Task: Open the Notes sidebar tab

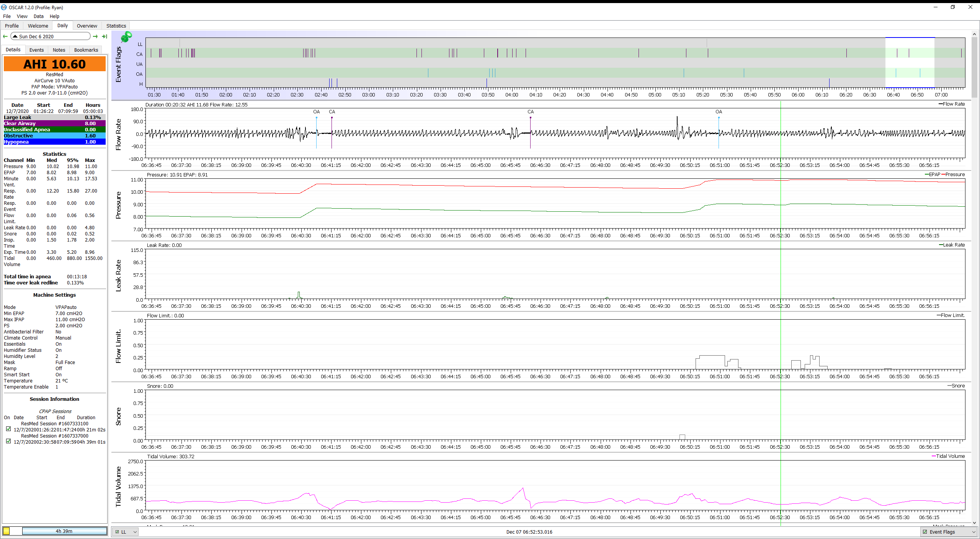Action: tap(59, 50)
